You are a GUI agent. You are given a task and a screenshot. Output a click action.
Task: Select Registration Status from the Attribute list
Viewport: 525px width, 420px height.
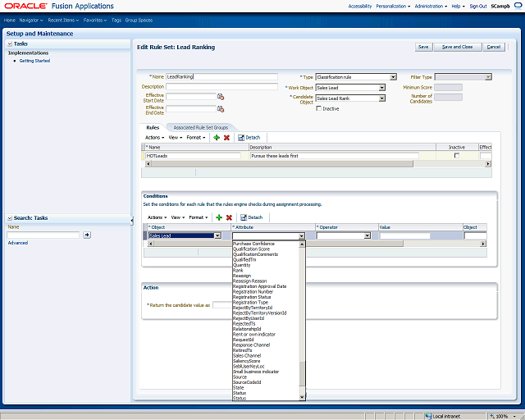252,297
